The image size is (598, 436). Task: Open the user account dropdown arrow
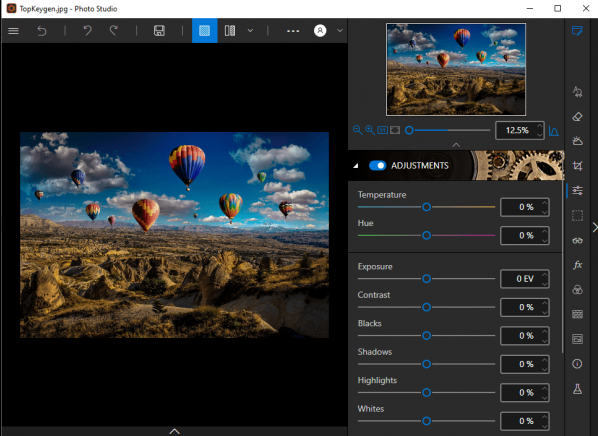tap(340, 31)
